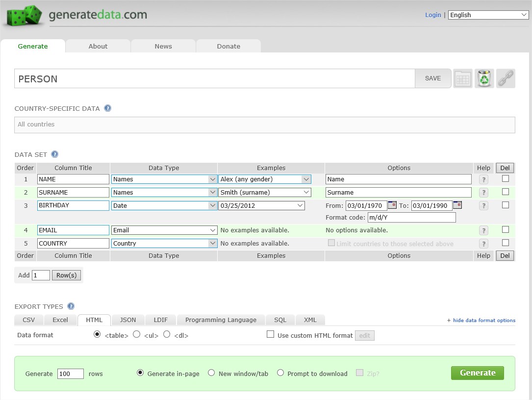Open the About tab
532x400 pixels.
click(x=98, y=46)
